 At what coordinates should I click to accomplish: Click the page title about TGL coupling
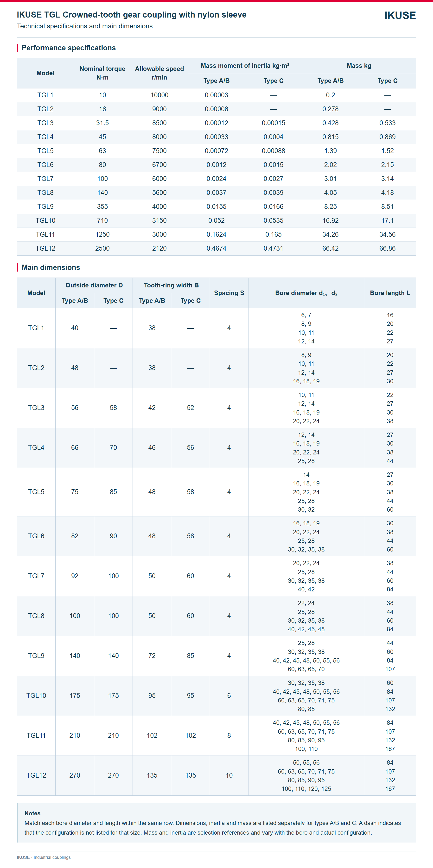(132, 15)
